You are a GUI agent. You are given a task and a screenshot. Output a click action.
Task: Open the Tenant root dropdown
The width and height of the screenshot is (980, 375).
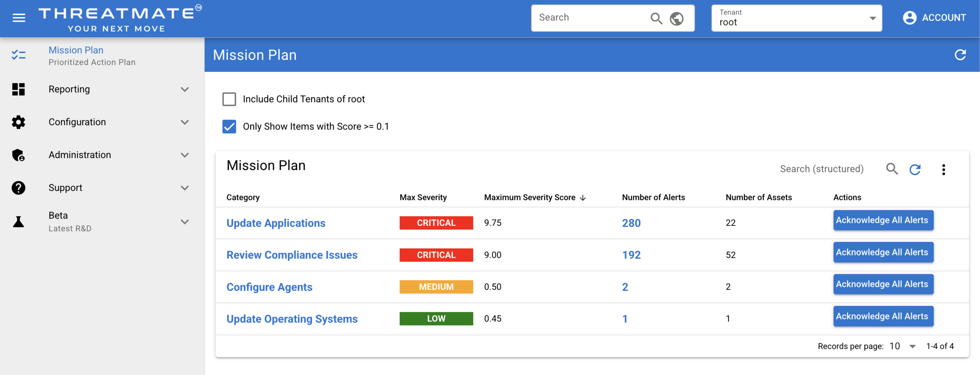[x=796, y=18]
